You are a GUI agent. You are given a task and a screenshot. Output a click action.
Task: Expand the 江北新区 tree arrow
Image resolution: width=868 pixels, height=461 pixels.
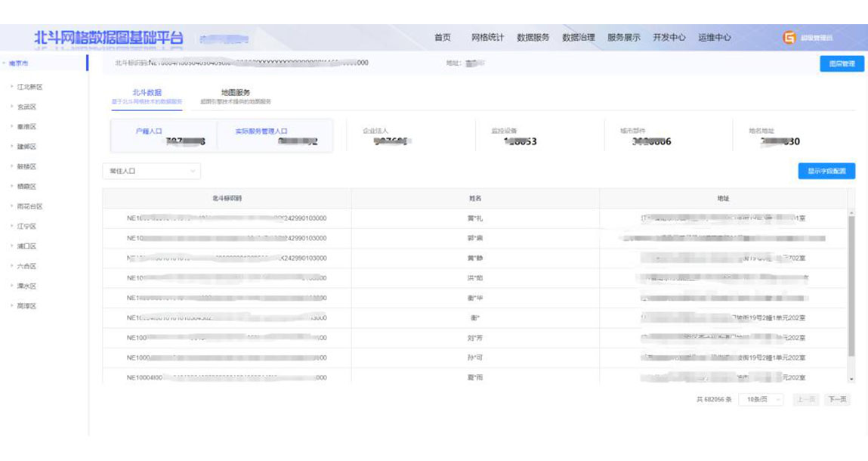point(11,87)
